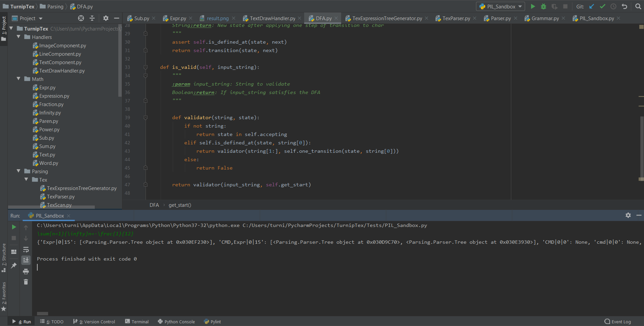Open the Terminal tool window

point(137,322)
